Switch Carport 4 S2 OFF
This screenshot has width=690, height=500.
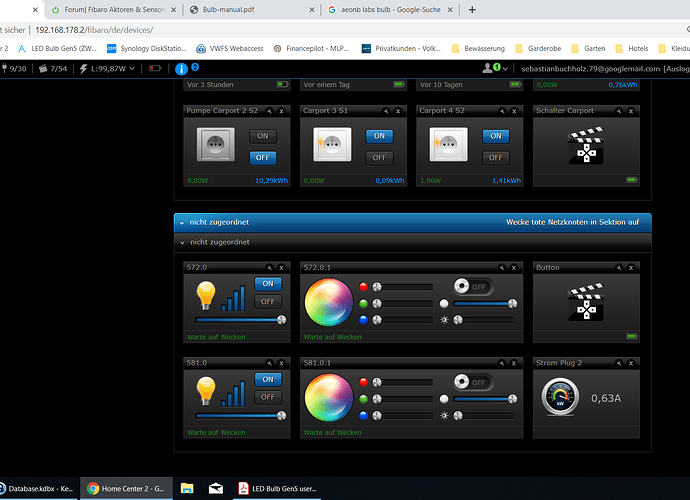coord(496,158)
